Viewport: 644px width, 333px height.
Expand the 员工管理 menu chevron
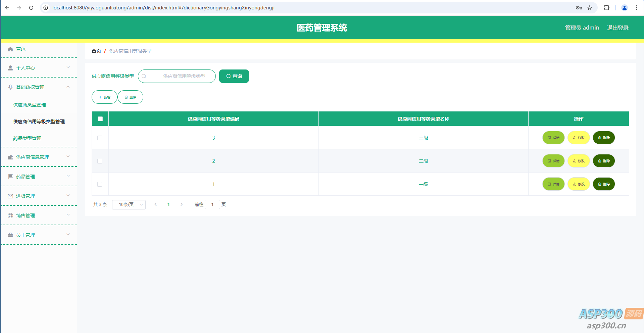coord(68,234)
